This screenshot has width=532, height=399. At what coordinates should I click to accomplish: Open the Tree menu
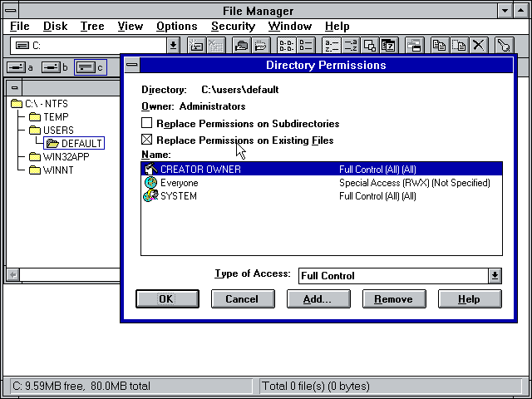92,26
